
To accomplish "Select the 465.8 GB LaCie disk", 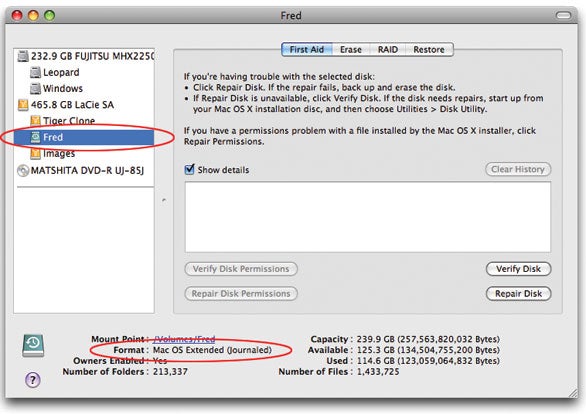I will [x=85, y=105].
